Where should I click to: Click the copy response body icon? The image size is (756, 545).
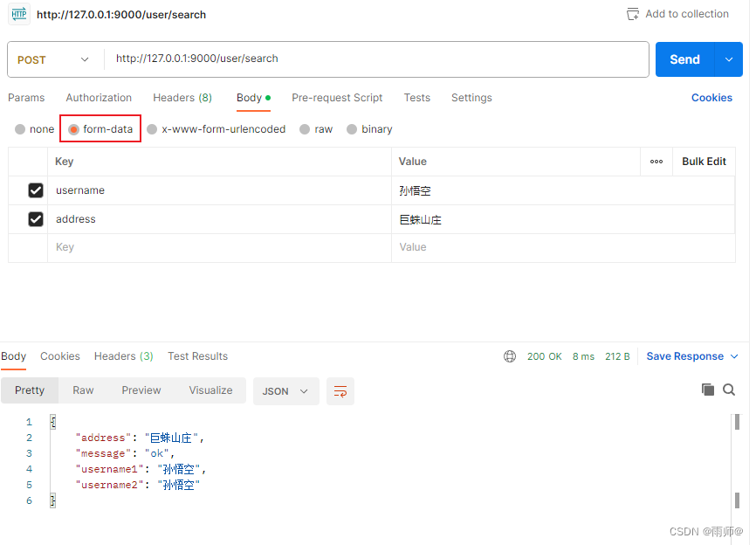[x=708, y=390]
